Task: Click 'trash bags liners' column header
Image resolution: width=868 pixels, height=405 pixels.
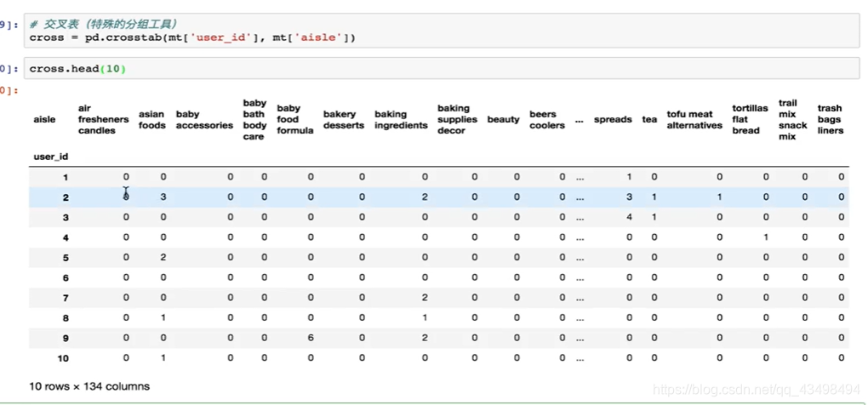Action: 831,119
